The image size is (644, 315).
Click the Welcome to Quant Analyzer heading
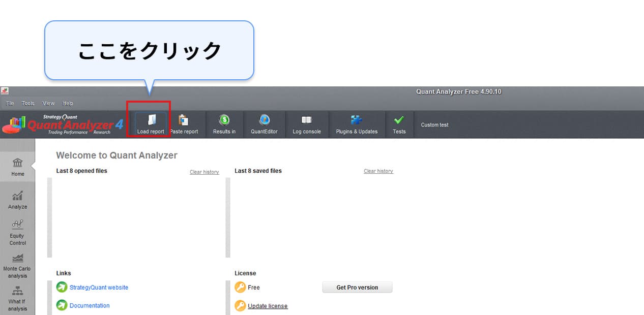116,155
